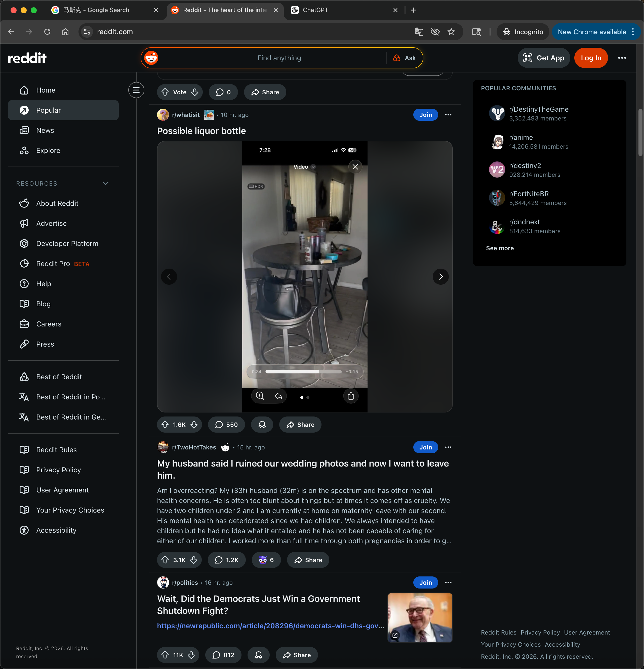The image size is (644, 669).
Task: Click the award icon on liquor bottle post
Action: 262,425
